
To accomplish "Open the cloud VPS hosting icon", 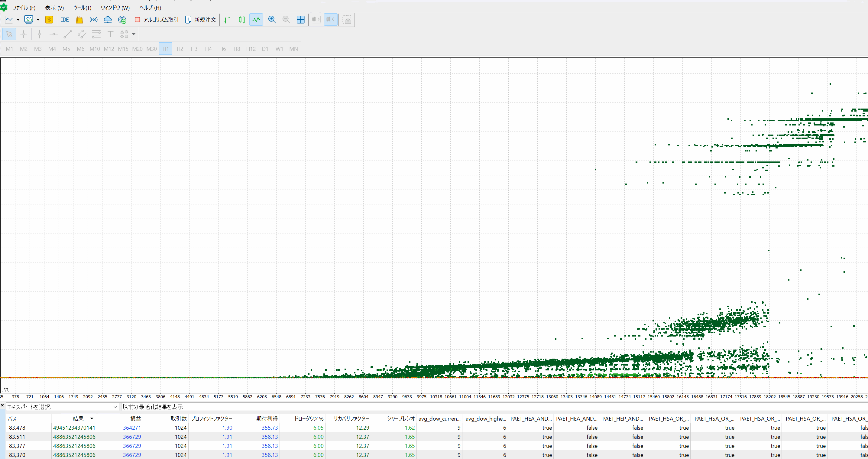I will click(108, 20).
